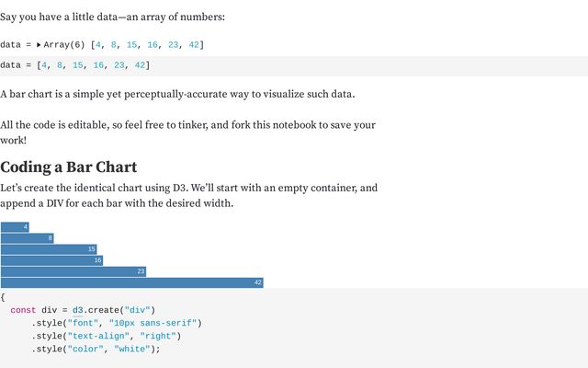This screenshot has width=588, height=368.
Task: Click the underlined d3 reference in the code
Action: 77,310
